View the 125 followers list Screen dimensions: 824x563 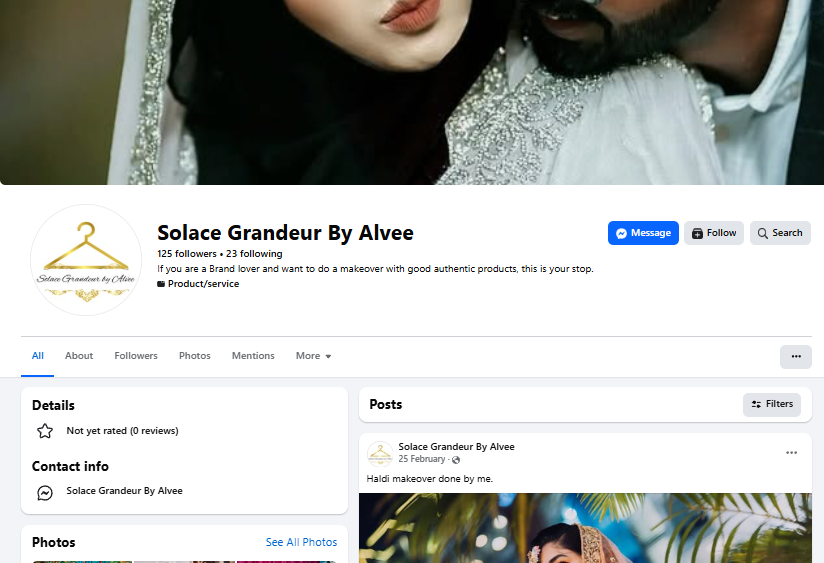187,254
